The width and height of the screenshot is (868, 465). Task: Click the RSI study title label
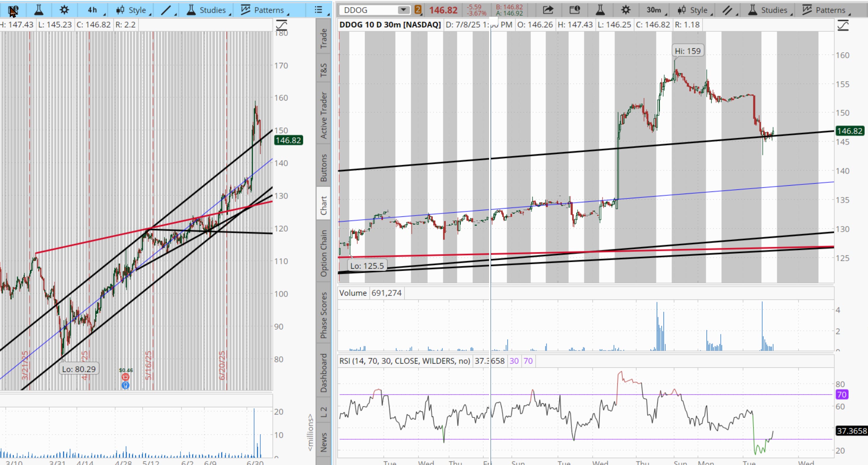click(x=404, y=361)
